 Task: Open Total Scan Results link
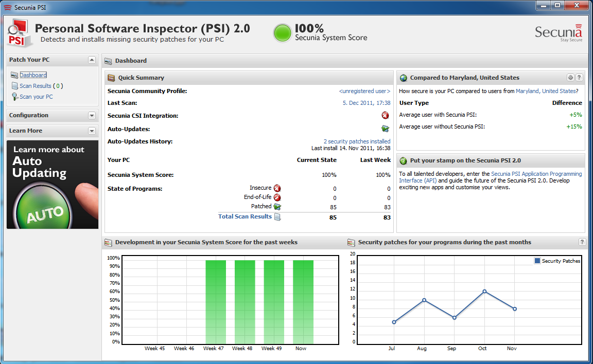coord(245,216)
